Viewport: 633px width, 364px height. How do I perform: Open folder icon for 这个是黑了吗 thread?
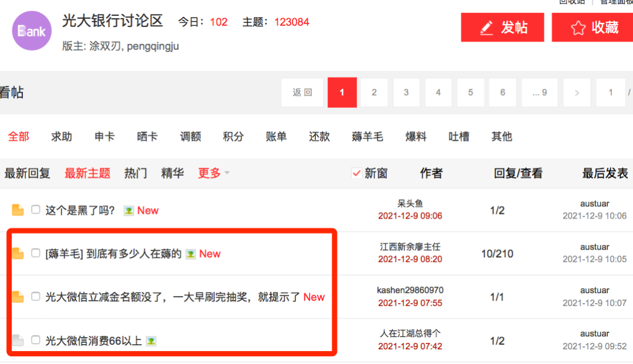coord(18,210)
